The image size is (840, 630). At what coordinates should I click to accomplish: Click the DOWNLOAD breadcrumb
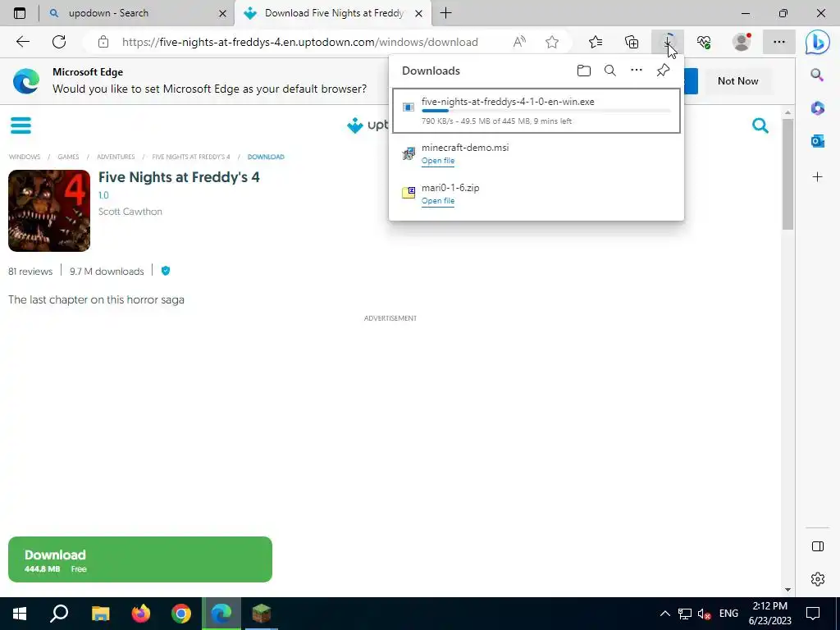tap(266, 157)
